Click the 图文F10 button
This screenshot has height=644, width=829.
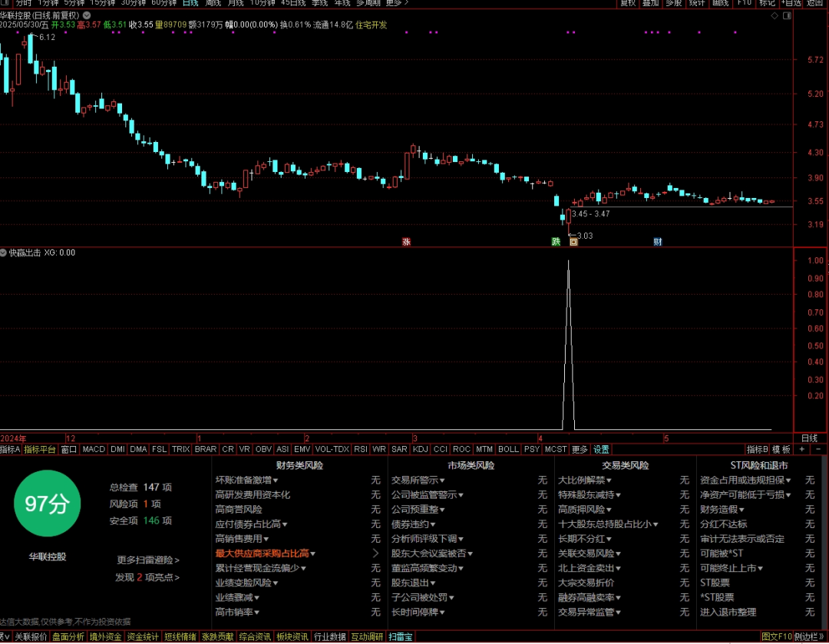point(777,636)
